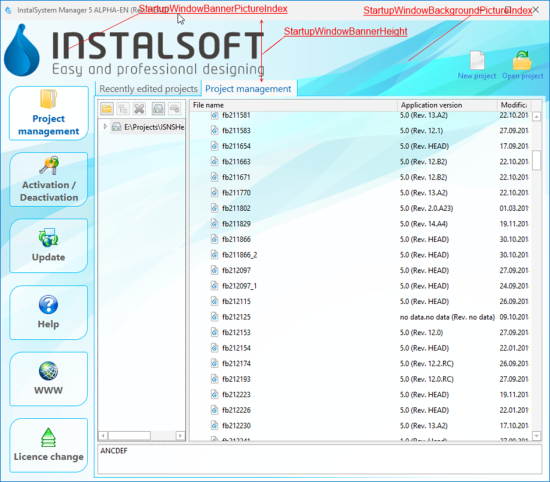
Task: Click the ANCDEF description text field
Action: point(320,459)
